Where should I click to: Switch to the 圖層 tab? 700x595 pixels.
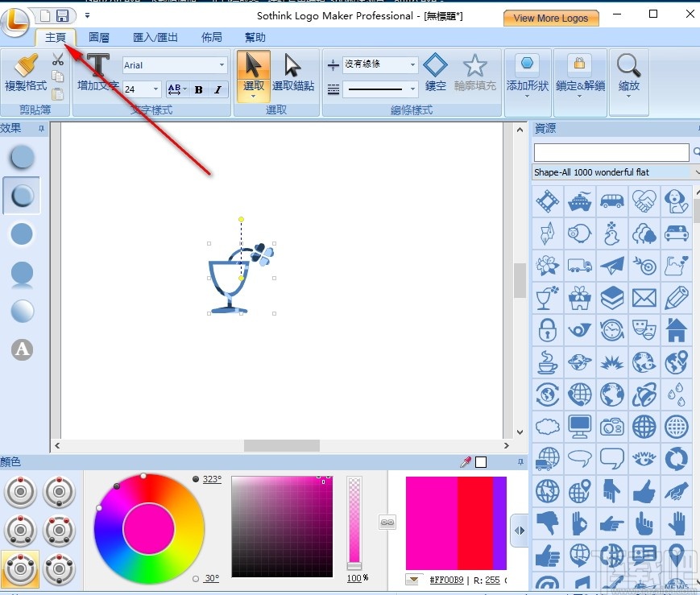[x=98, y=37]
